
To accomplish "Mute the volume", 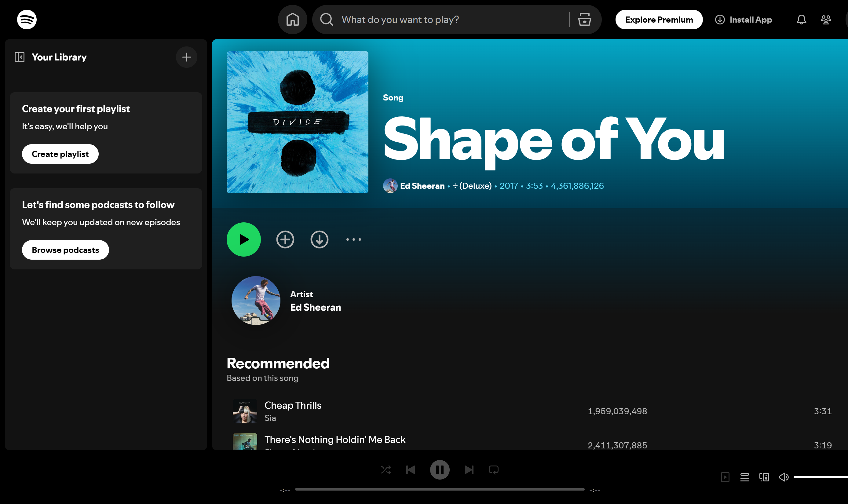I will tap(784, 477).
